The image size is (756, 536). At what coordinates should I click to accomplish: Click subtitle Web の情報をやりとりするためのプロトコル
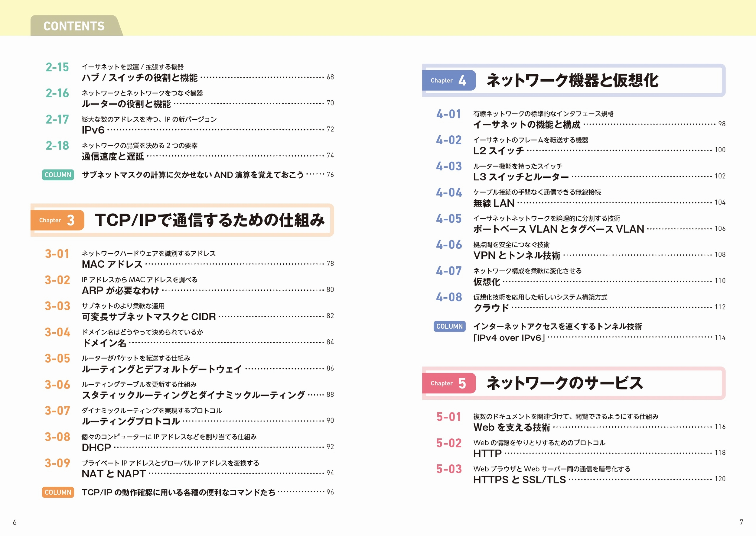(x=539, y=443)
